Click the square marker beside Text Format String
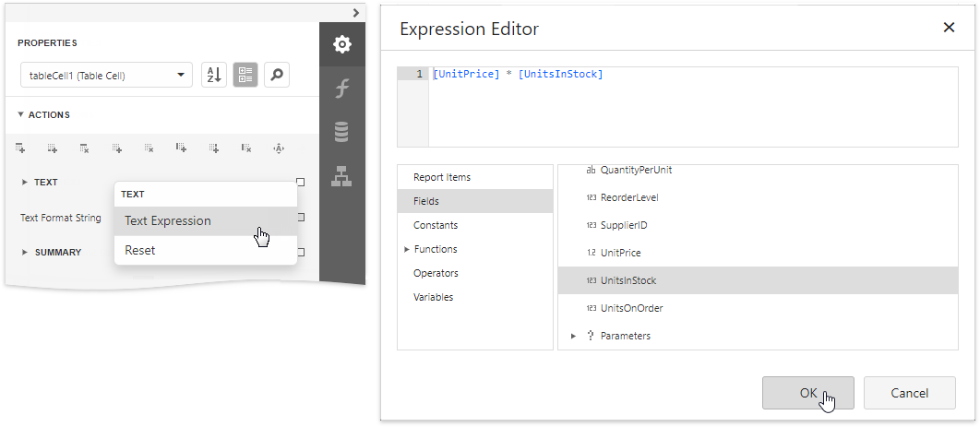 click(302, 219)
